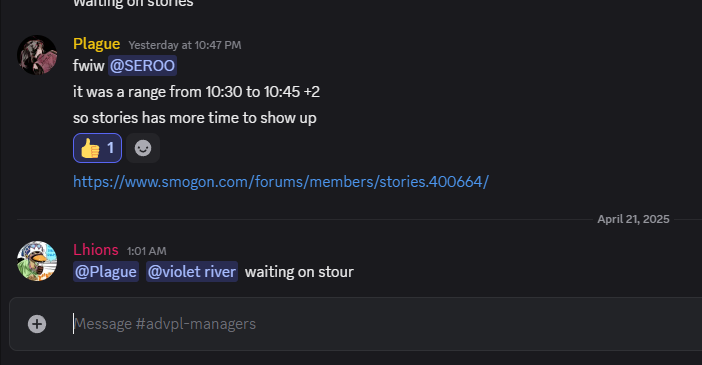Open Lhions' profile avatar
Viewport: 702px width, 365px height.
click(37, 261)
